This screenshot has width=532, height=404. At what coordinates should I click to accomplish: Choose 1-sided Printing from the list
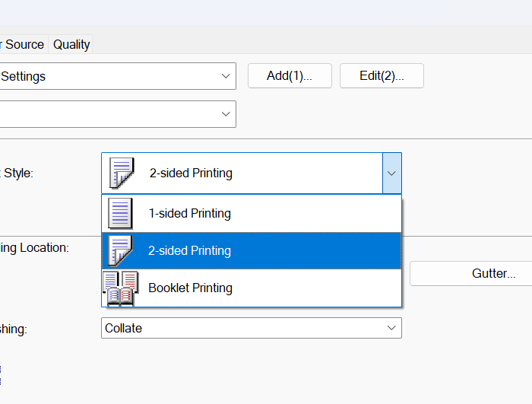189,214
